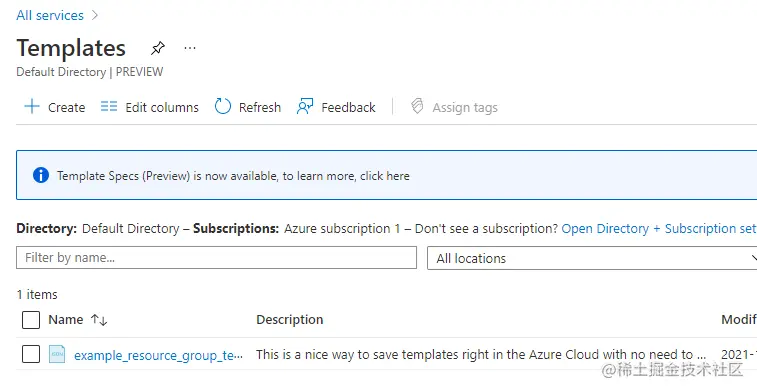Pin the Templates page to dashboard
The image size is (757, 392).
point(157,48)
